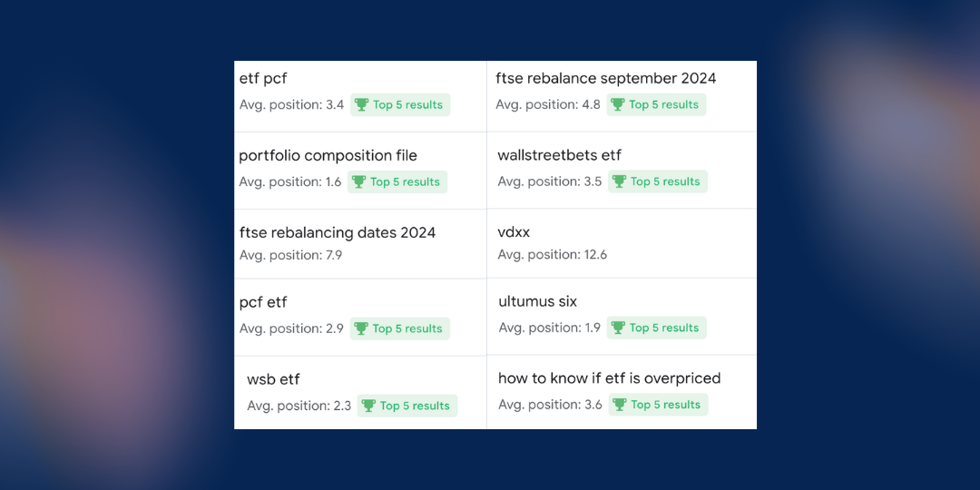Open the 'etf pcf' keyword
This screenshot has height=490, width=980.
coord(263,79)
